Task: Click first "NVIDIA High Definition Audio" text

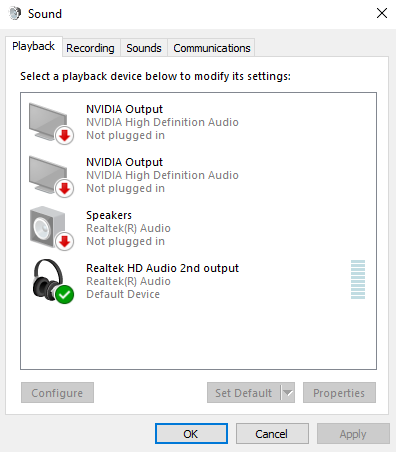Action: [x=162, y=122]
